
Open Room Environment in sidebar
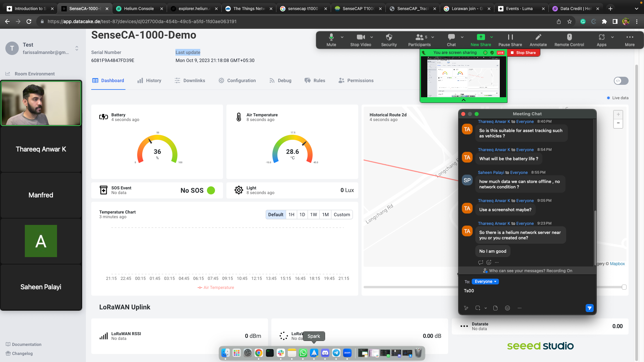click(30, 74)
